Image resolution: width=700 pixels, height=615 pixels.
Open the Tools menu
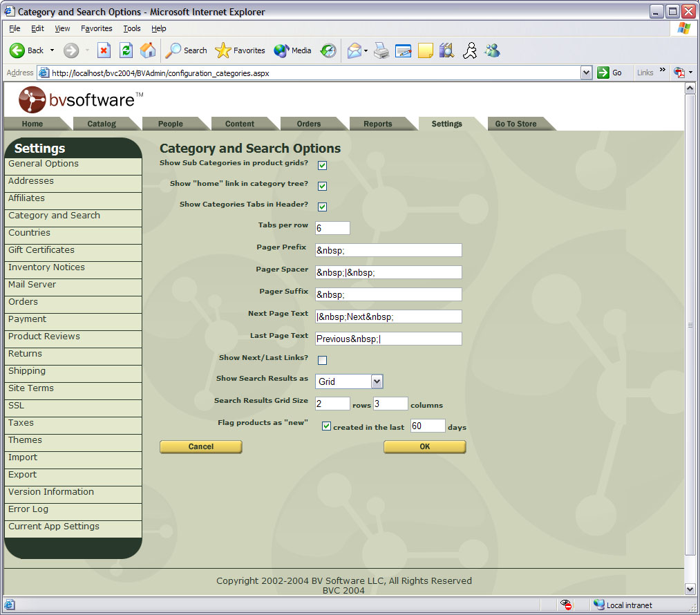click(131, 28)
